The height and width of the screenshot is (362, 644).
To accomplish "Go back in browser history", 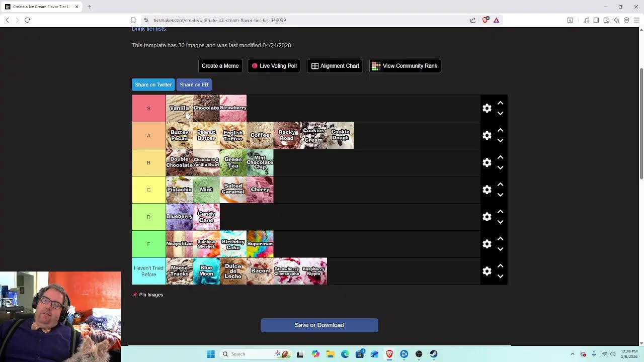I will pyautogui.click(x=7, y=20).
